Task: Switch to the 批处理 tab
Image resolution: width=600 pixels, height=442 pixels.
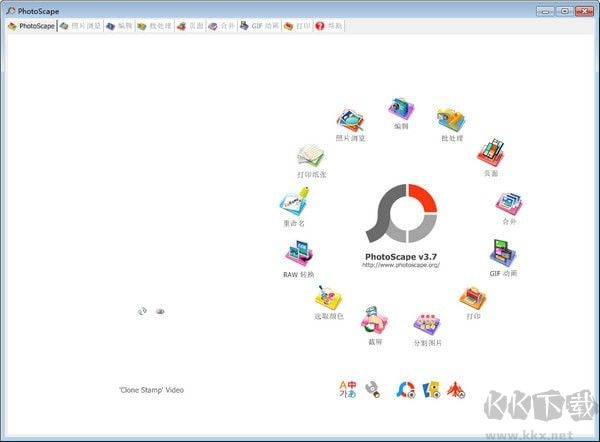Action: (155, 26)
